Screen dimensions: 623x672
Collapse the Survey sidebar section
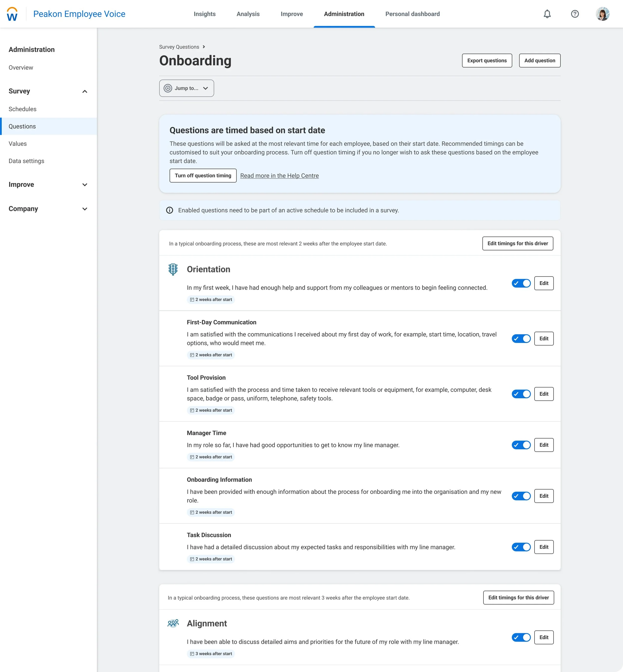(x=85, y=91)
